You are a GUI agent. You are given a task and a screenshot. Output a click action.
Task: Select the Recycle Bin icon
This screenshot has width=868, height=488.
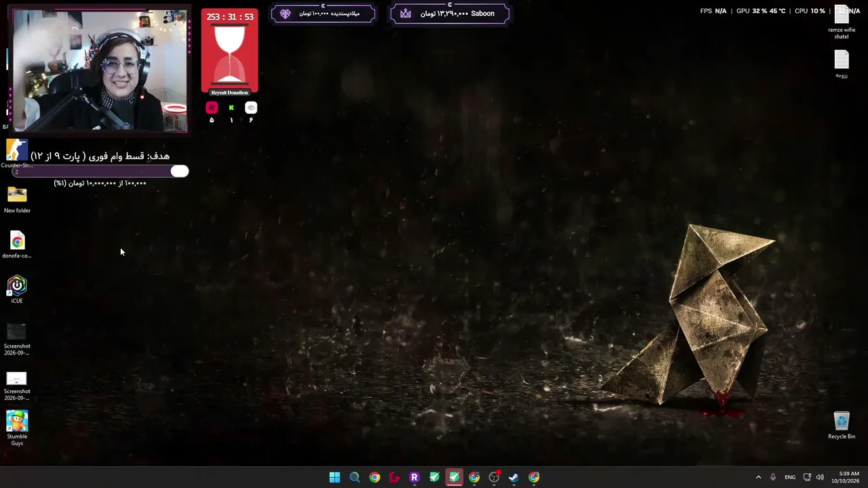(842, 425)
